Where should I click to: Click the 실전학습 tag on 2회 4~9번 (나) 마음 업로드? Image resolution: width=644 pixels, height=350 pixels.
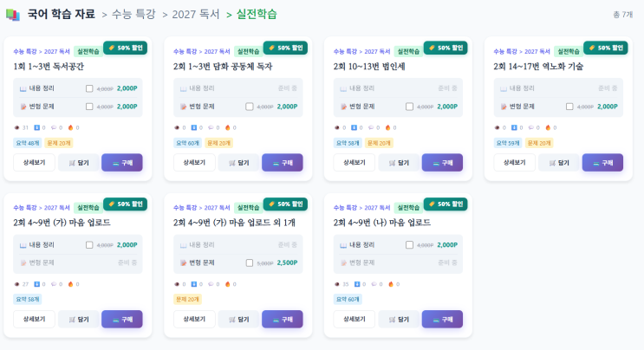click(x=408, y=208)
